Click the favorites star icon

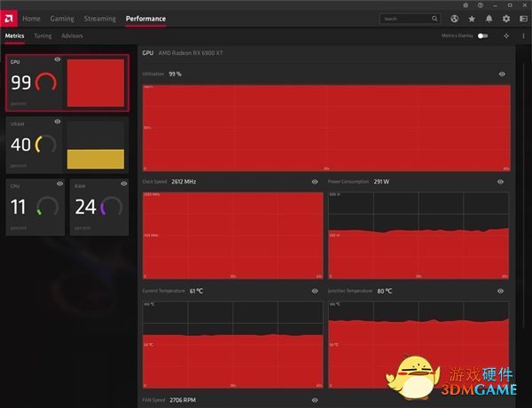tap(473, 19)
